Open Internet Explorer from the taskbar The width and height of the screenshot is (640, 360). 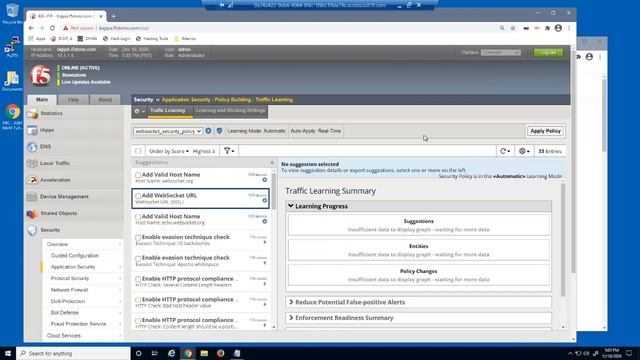click(171, 353)
